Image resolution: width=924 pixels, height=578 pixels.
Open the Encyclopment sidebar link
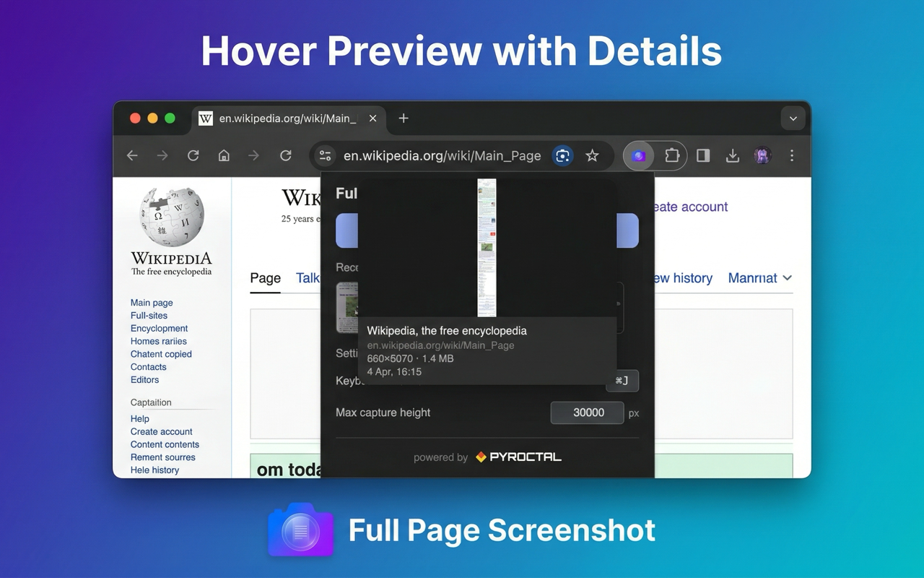tap(159, 328)
